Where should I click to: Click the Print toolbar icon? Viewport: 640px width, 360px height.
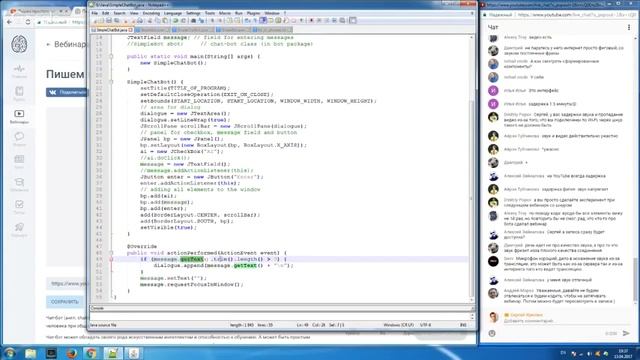(x=140, y=20)
